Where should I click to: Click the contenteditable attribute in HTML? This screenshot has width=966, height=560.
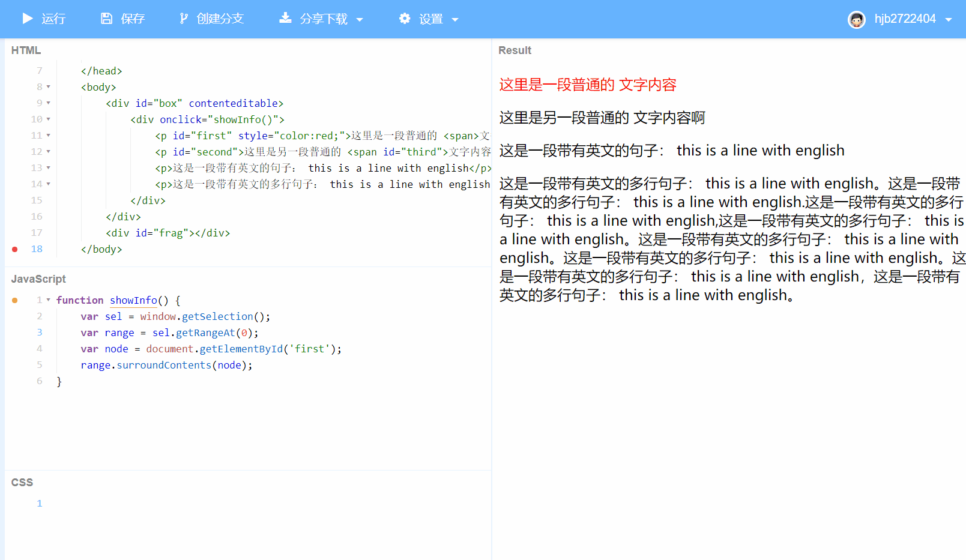click(233, 103)
